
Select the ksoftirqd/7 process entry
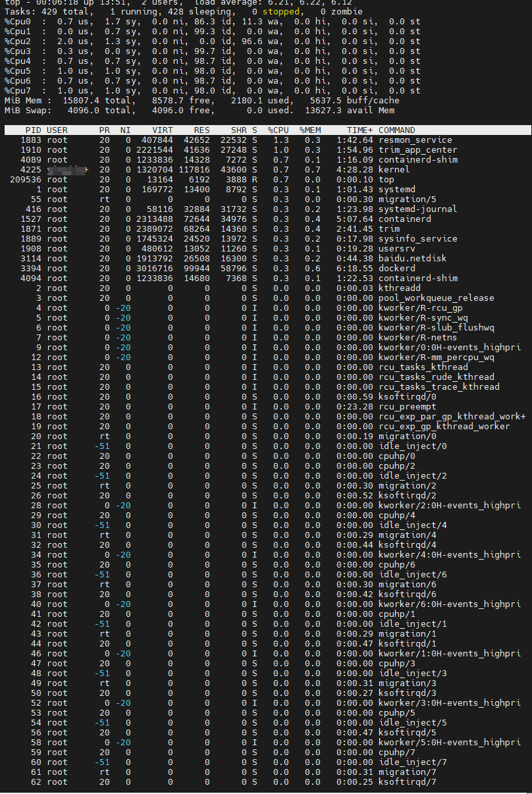[408, 782]
